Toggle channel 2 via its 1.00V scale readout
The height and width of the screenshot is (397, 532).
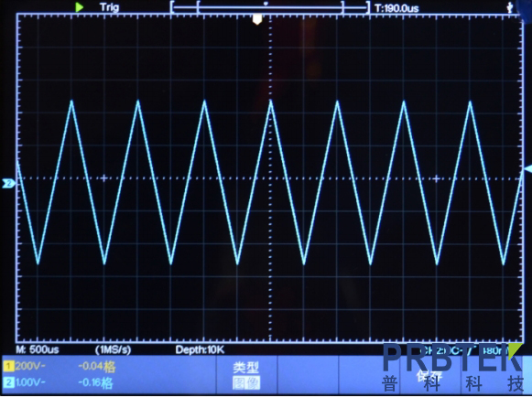[30, 382]
